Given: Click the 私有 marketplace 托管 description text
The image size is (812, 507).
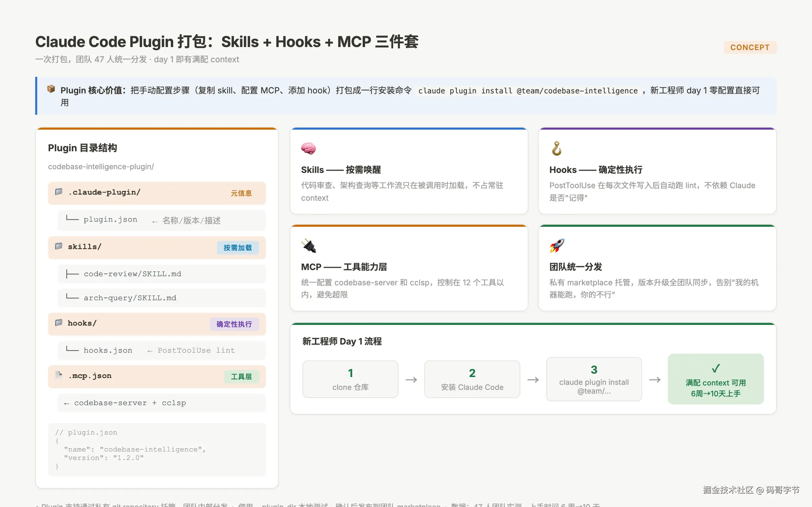Looking at the screenshot, I should tap(654, 288).
